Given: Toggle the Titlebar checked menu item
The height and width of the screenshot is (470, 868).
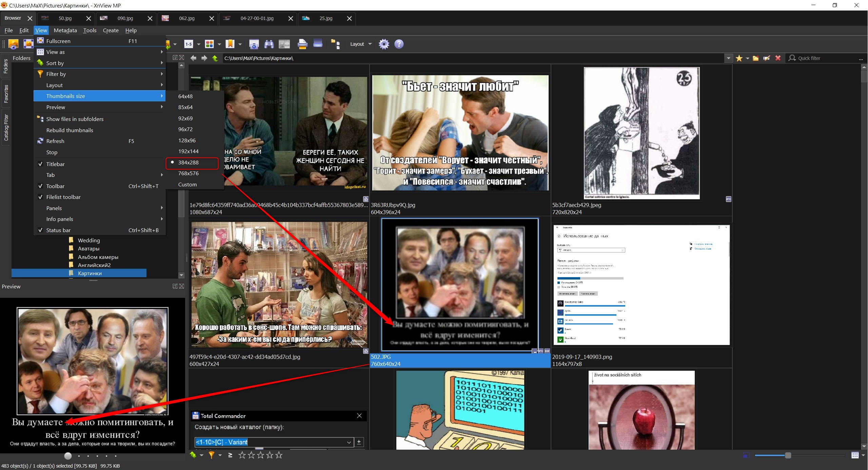Looking at the screenshot, I should click(55, 164).
